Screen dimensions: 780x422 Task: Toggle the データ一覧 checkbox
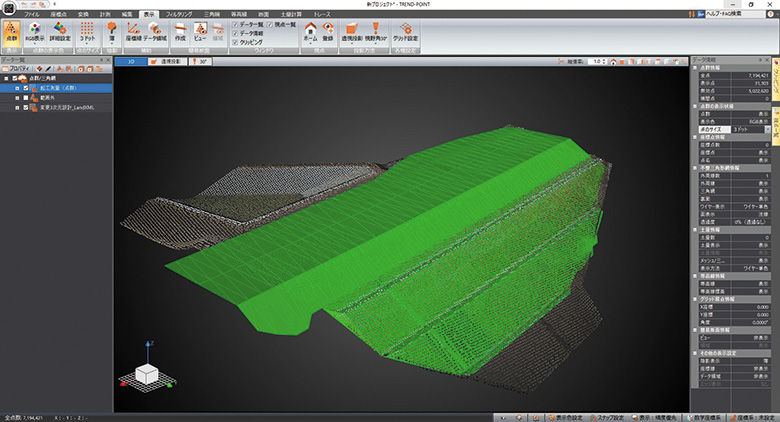235,24
